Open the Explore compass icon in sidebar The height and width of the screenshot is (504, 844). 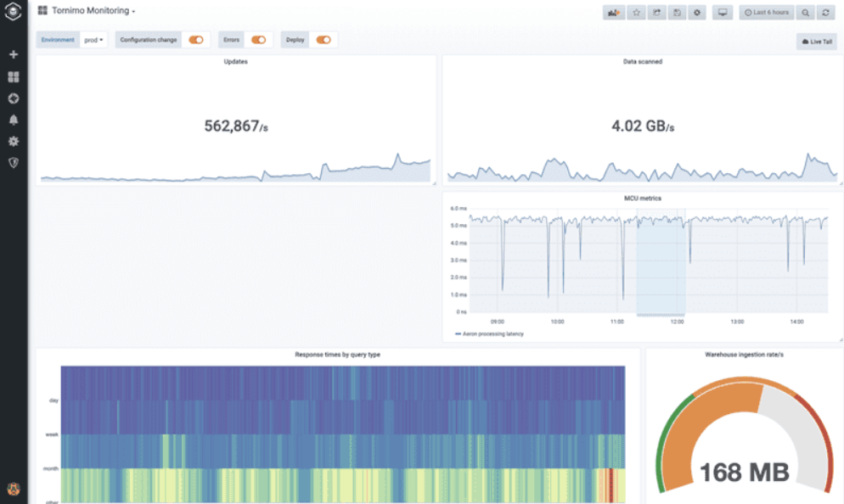(14, 98)
